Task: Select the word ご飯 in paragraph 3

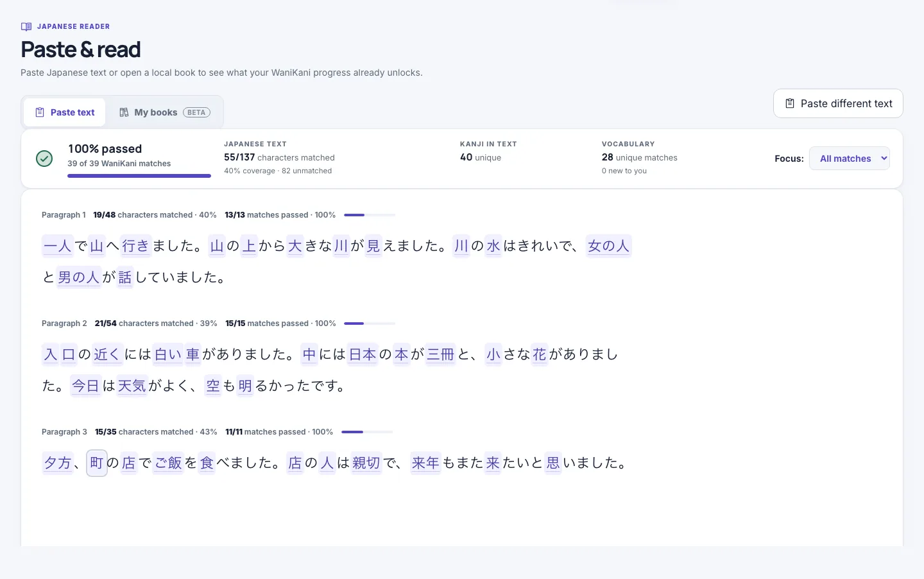Action: (169, 463)
